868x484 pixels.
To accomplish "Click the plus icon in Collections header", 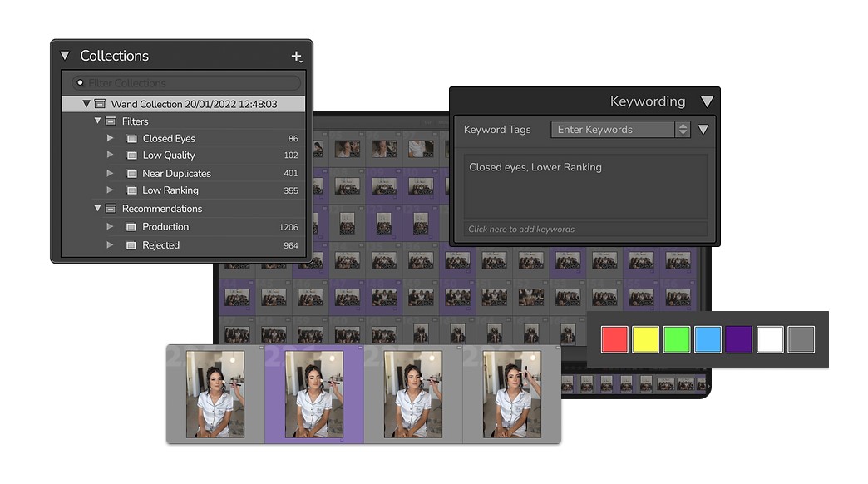I will click(x=296, y=57).
